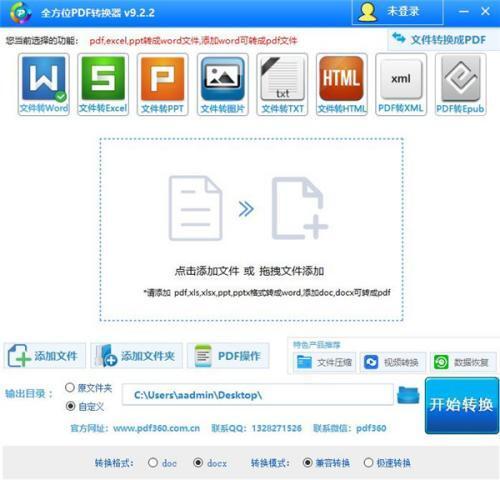Select the 文件转Excel conversion icon

pos(103,84)
